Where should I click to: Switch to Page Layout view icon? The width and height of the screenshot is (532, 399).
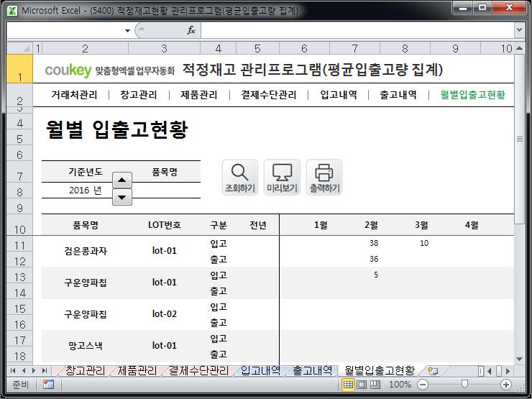point(362,385)
